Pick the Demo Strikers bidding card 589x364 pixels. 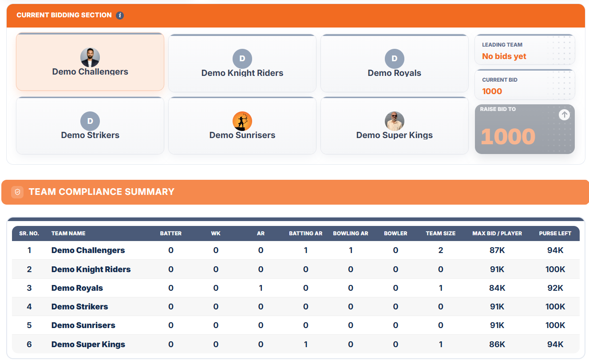click(90, 126)
